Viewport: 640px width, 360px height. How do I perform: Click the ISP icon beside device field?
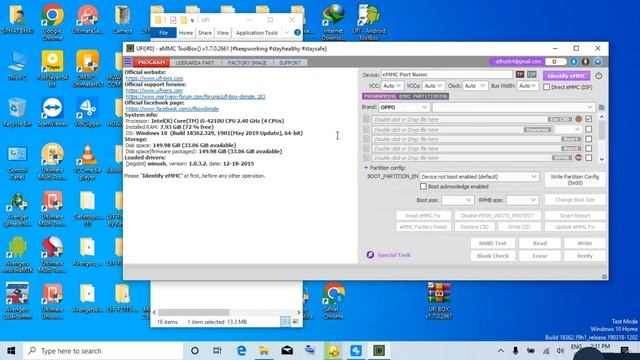click(x=531, y=74)
